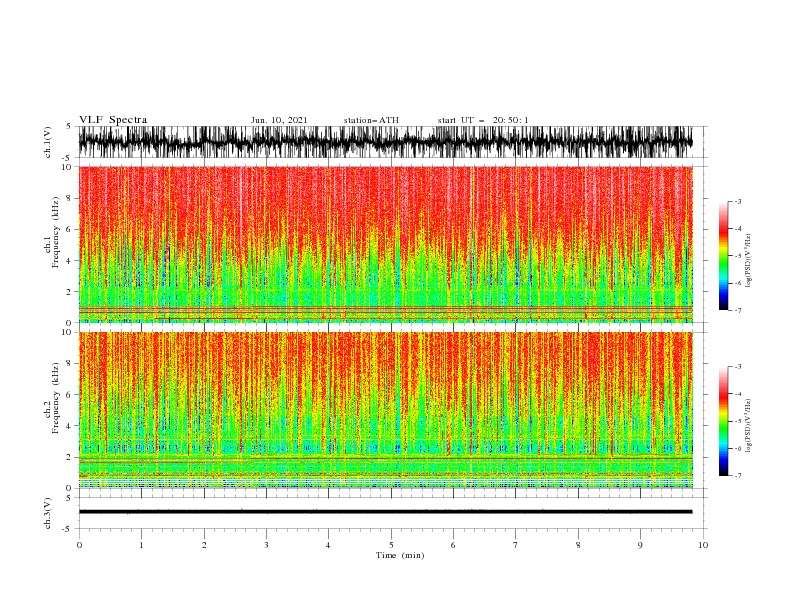Click tick label "3" on the Time axis
792x612 pixels.
pos(266,545)
